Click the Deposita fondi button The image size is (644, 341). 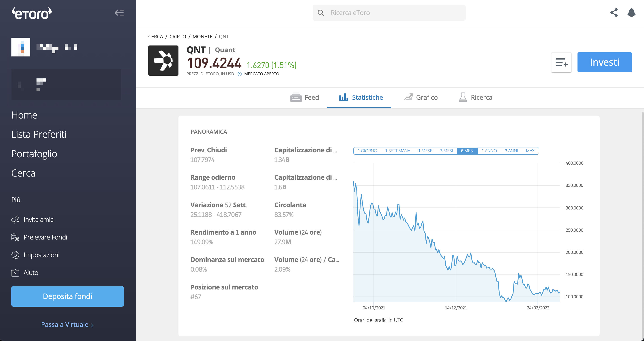(67, 296)
